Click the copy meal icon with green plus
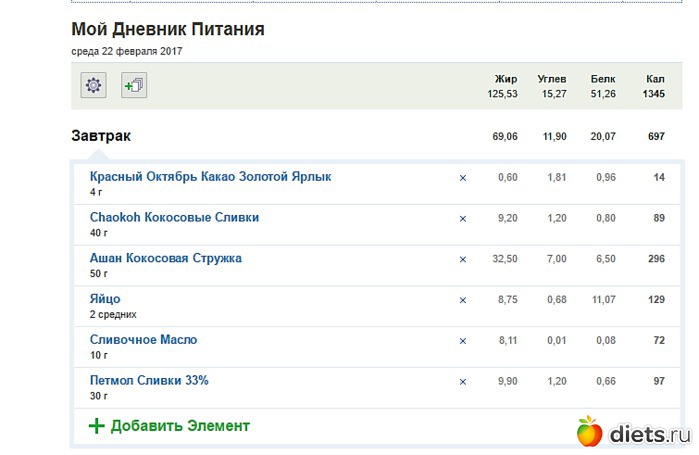This screenshot has width=699, height=455. (134, 86)
